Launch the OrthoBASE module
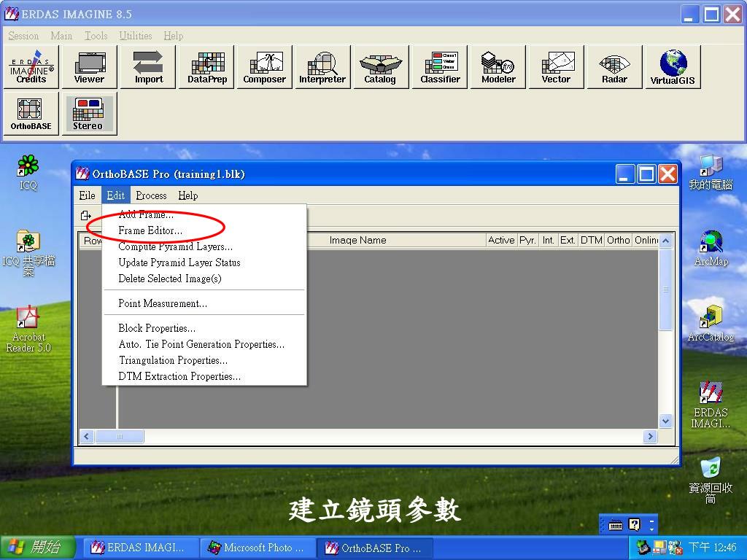747x560 pixels. tap(31, 114)
